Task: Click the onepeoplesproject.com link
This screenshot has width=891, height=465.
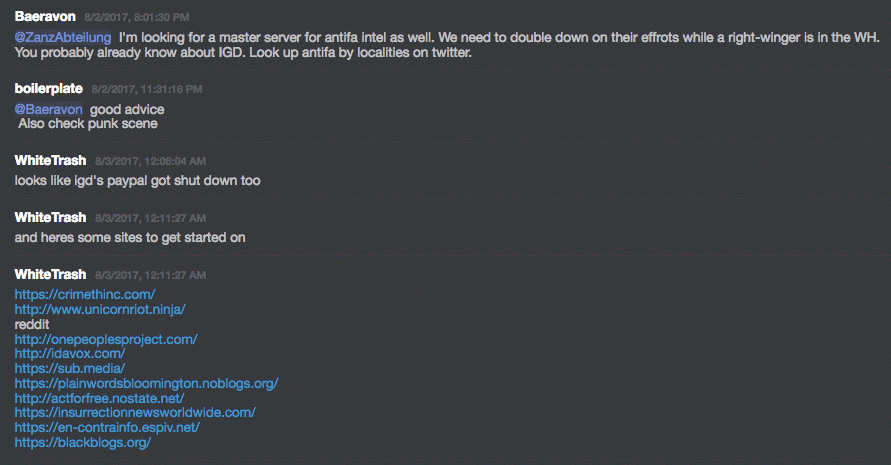Action: (106, 339)
